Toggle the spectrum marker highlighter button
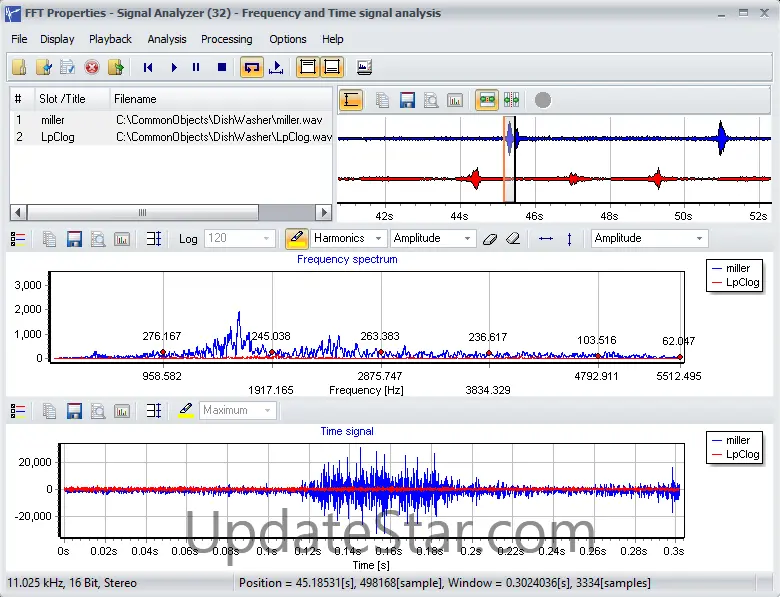Screen dimensions: 780x597 tap(296, 239)
